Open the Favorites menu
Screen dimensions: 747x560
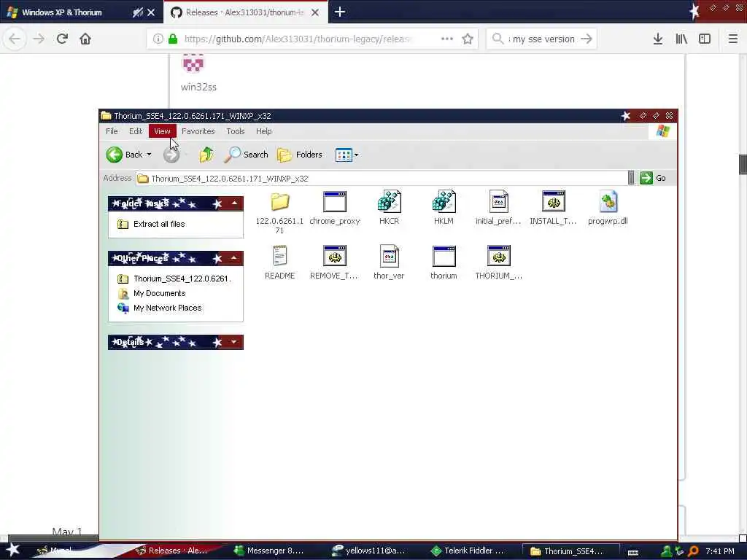pyautogui.click(x=198, y=131)
